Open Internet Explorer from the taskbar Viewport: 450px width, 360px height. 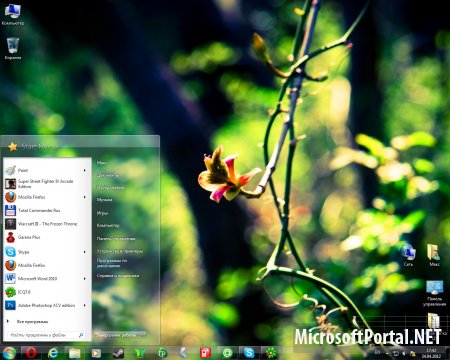coord(53,353)
